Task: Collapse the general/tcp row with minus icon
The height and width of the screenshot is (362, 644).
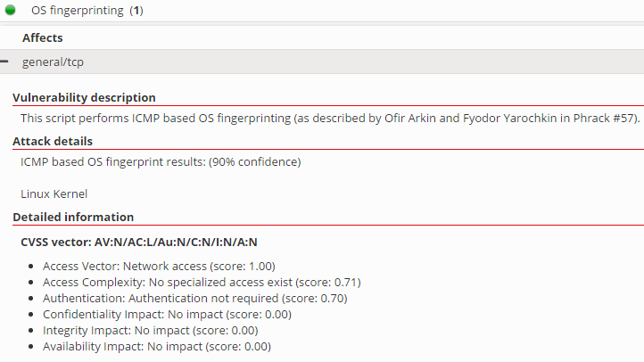Action: tap(4, 62)
